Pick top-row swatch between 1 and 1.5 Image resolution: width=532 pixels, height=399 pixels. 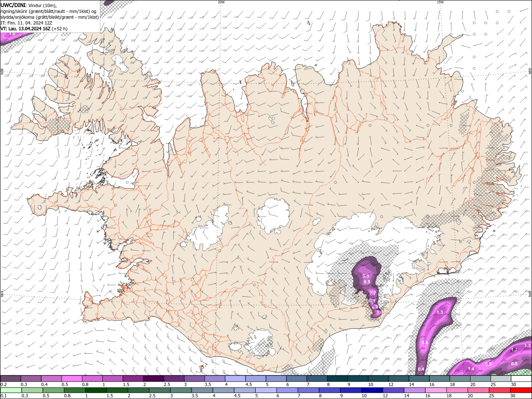113,379
